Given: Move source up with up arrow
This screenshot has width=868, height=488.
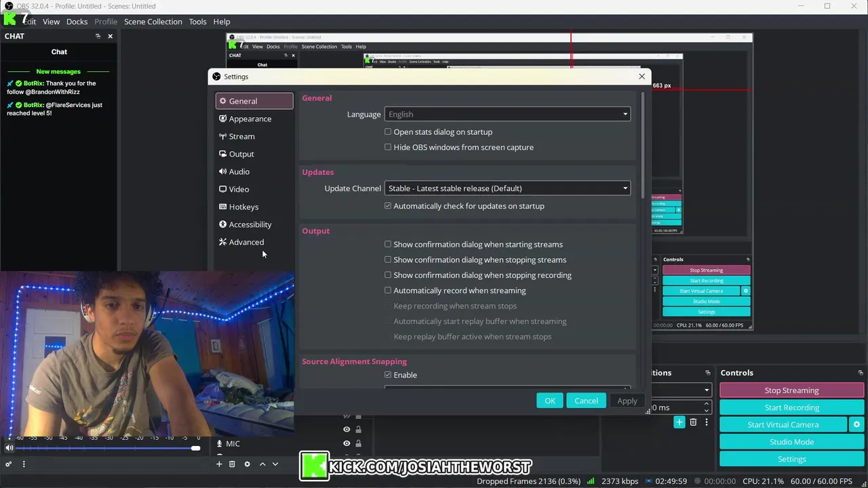Looking at the screenshot, I should click(x=262, y=464).
